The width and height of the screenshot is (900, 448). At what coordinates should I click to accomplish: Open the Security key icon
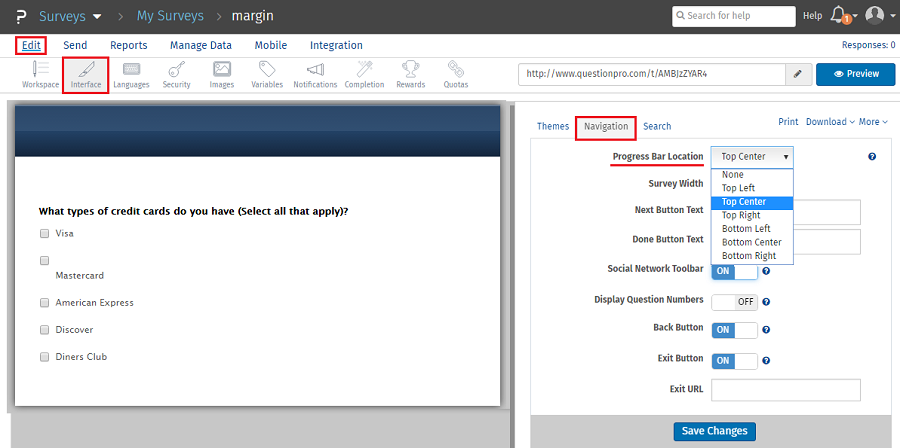coord(176,75)
